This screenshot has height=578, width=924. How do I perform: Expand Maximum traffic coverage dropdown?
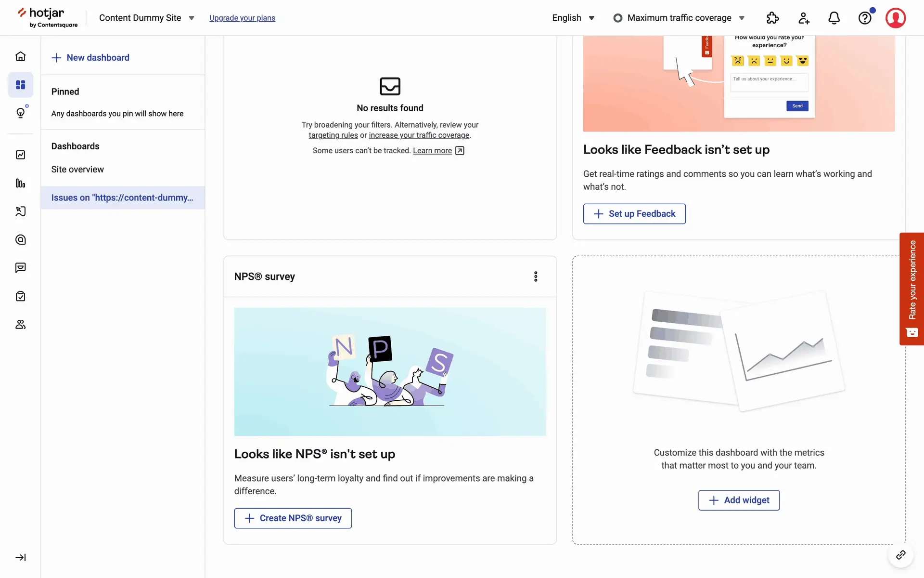(x=679, y=18)
